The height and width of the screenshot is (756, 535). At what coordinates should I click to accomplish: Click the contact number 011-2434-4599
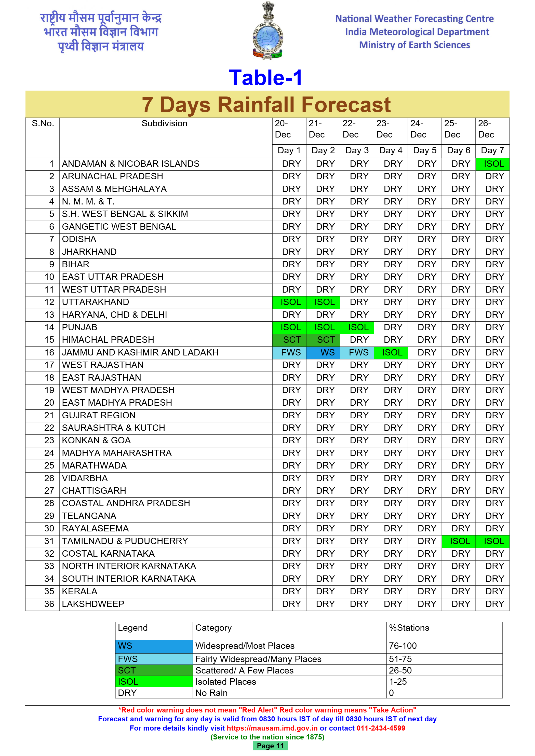[x=381, y=728]
